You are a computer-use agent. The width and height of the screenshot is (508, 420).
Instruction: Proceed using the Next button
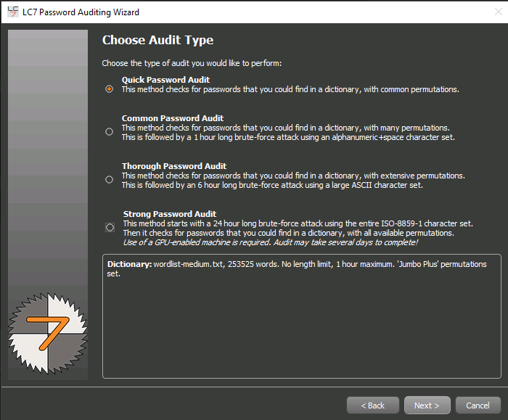(427, 405)
